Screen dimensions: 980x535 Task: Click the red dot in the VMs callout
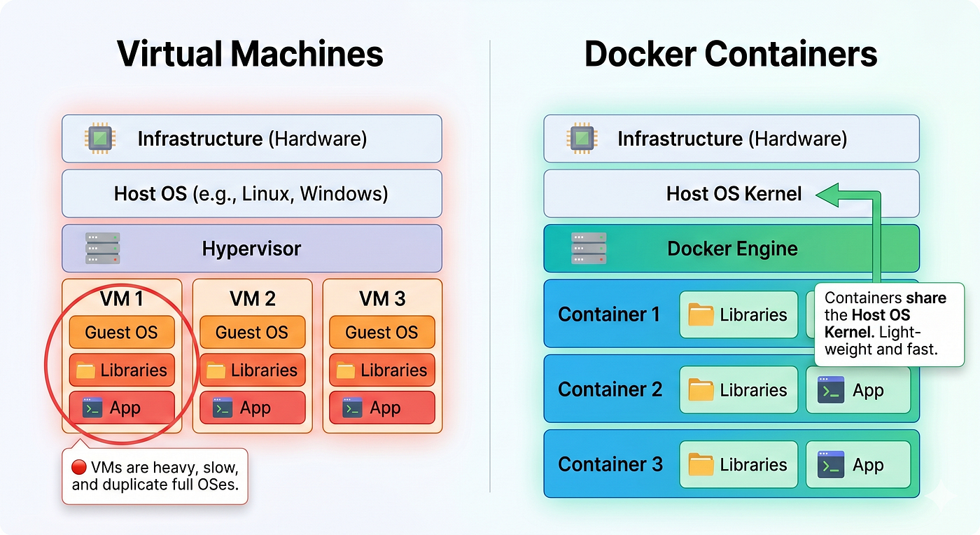point(79,467)
